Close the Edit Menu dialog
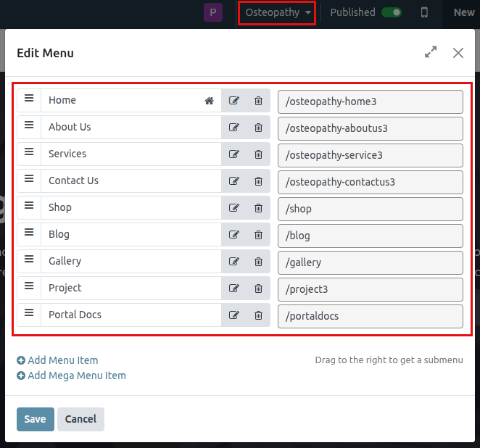 [x=458, y=52]
